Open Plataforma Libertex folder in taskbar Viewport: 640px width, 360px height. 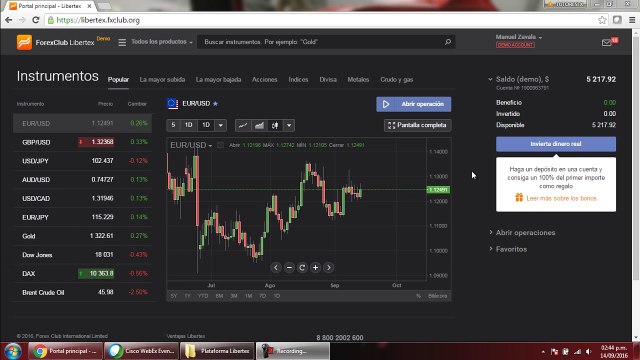click(x=218, y=351)
